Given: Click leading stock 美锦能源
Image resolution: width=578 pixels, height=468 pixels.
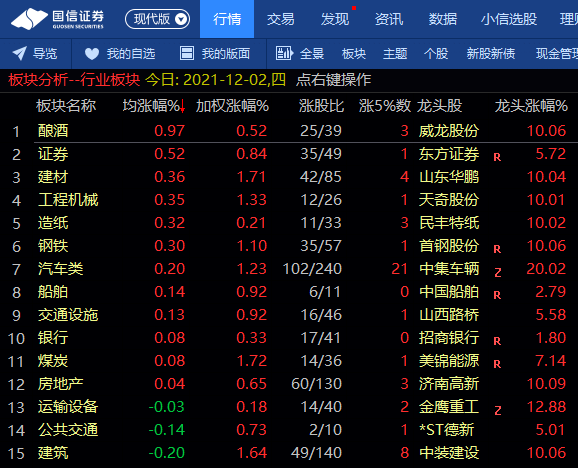Looking at the screenshot, I should (x=449, y=361).
